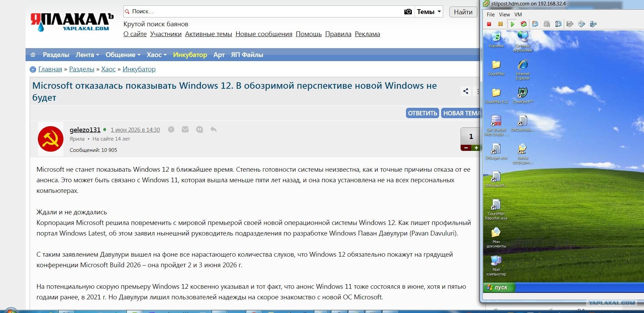Image resolution: width=644 pixels, height=313 pixels.
Task: Click the share icon next to the topic title
Action: click(x=466, y=91)
